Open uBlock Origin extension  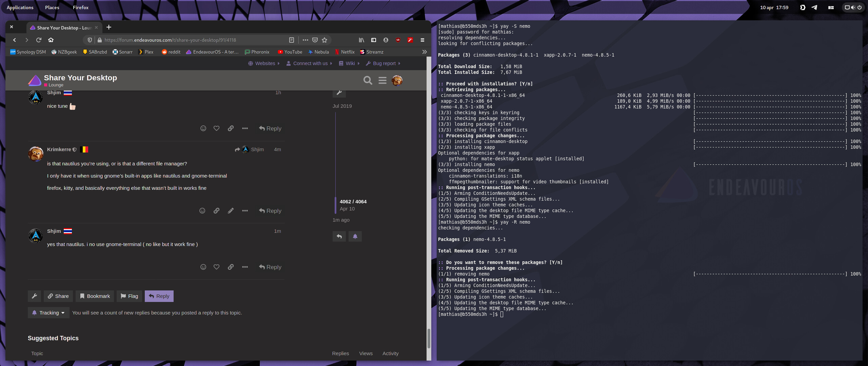click(398, 40)
